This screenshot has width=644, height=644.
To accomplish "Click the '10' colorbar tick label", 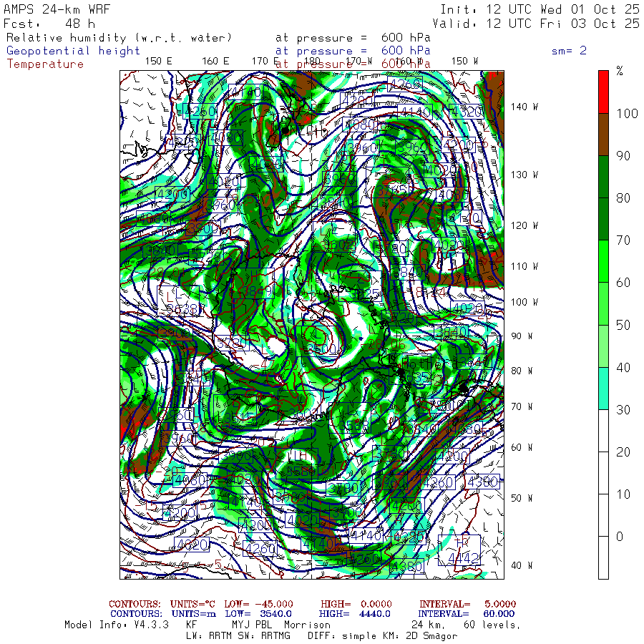I will pyautogui.click(x=623, y=494).
